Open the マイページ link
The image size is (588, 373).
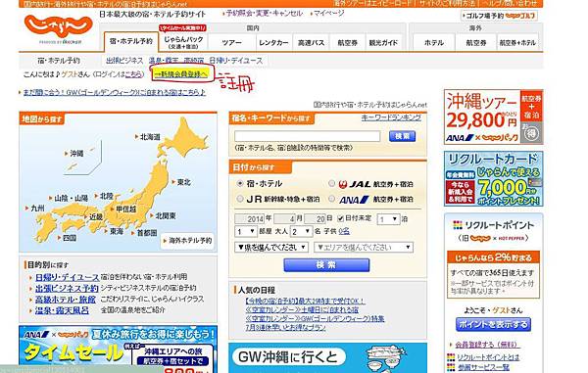(328, 13)
